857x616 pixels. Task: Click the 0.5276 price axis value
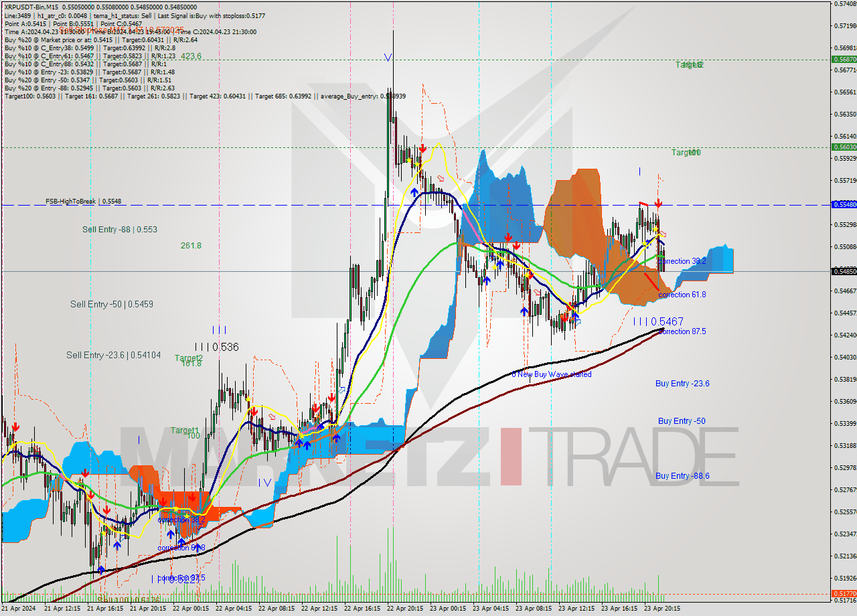(844, 489)
